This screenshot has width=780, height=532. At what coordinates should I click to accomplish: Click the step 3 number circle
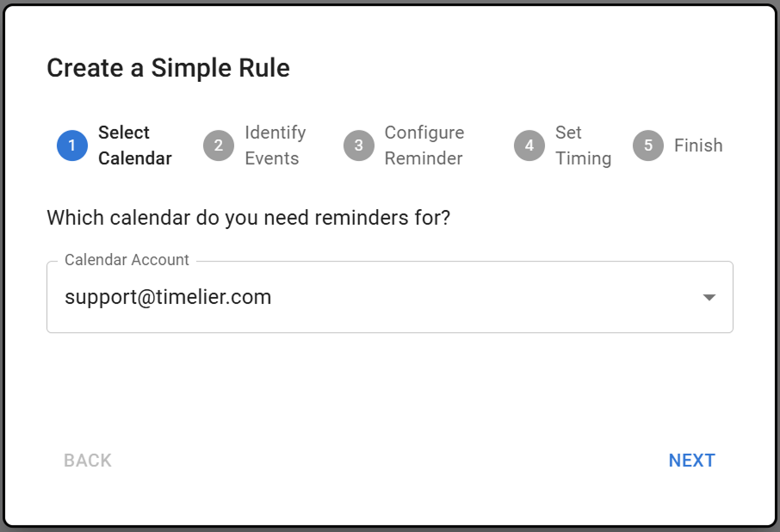click(x=358, y=145)
